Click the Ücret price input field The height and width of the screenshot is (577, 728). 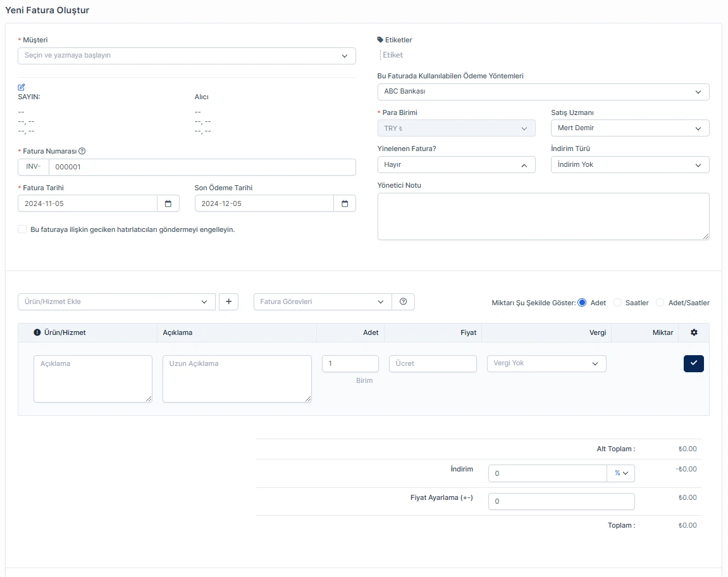pos(433,363)
